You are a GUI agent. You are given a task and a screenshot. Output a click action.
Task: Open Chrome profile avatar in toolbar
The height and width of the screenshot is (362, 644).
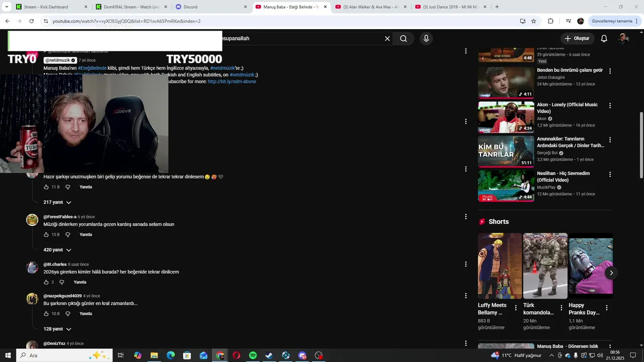[x=581, y=21]
